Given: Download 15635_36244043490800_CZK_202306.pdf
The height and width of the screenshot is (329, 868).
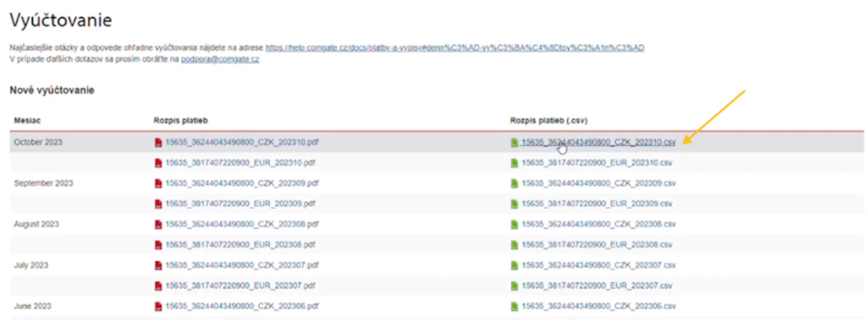Looking at the screenshot, I should [242, 306].
